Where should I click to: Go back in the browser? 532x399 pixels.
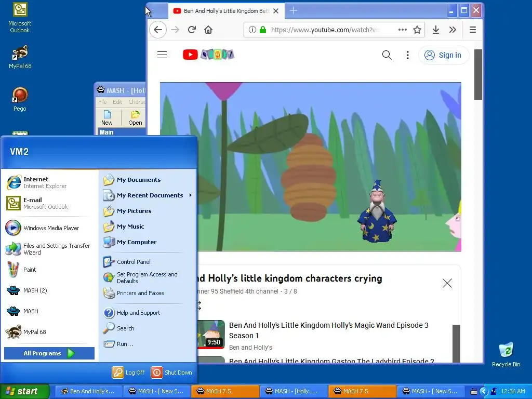point(158,30)
